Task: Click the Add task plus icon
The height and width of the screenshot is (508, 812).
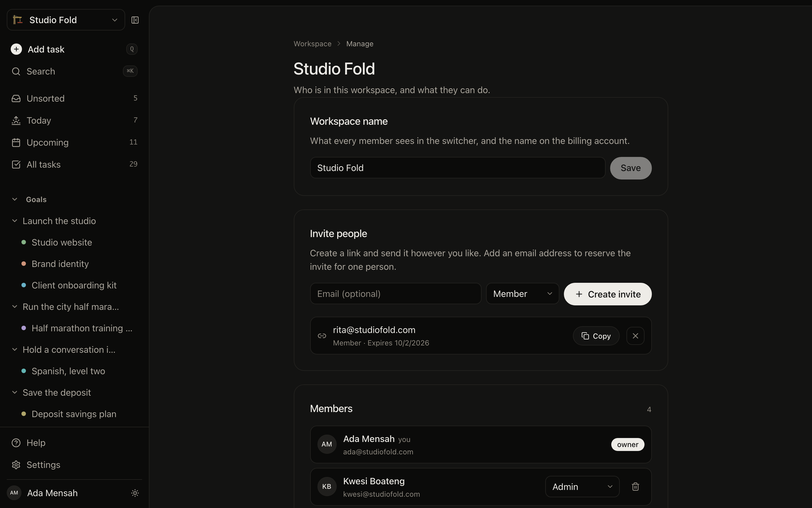Action: click(16, 49)
